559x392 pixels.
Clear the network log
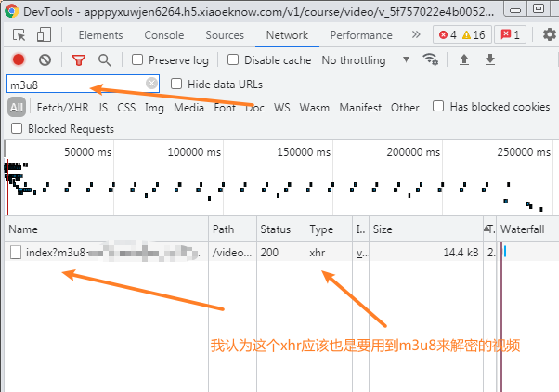pyautogui.click(x=45, y=59)
